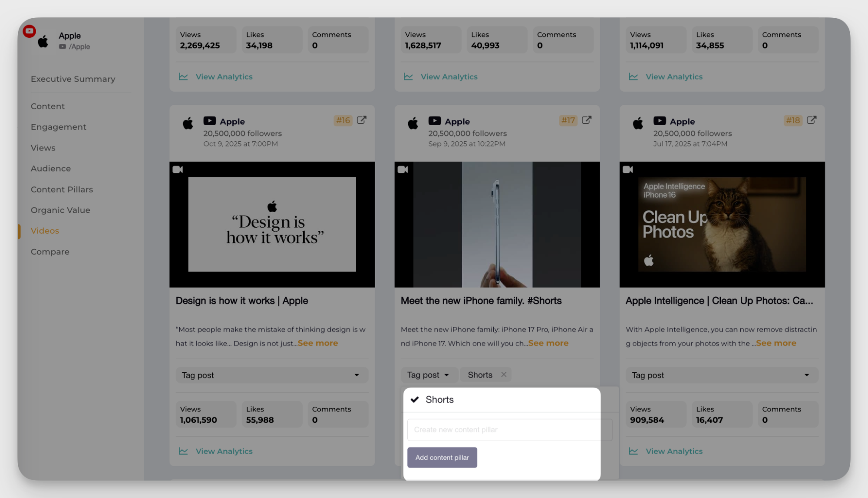Open post #17 via its external link icon
Screen dimensions: 868x498
click(587, 120)
